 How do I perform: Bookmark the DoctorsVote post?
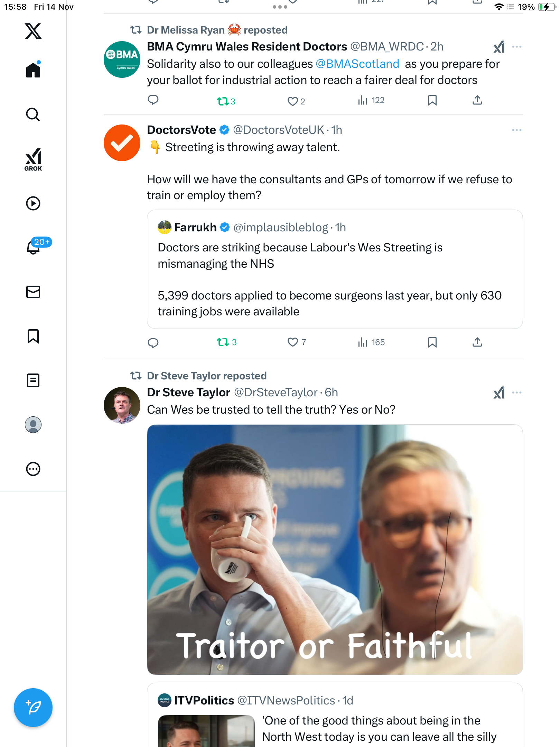click(x=432, y=342)
